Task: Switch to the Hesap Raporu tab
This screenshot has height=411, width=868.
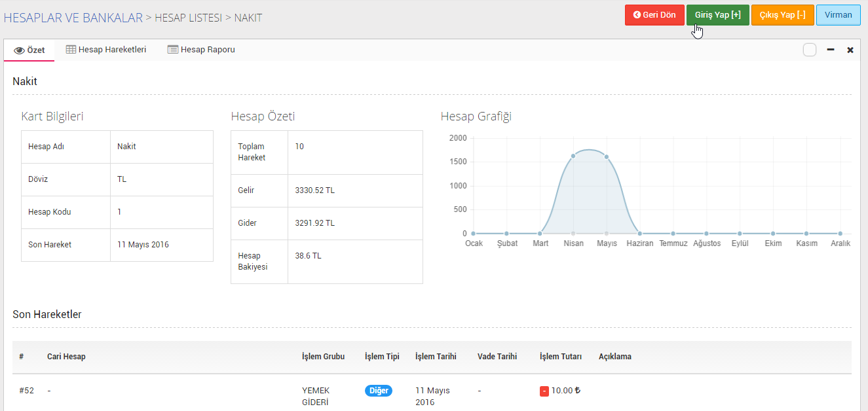Action: coord(201,50)
